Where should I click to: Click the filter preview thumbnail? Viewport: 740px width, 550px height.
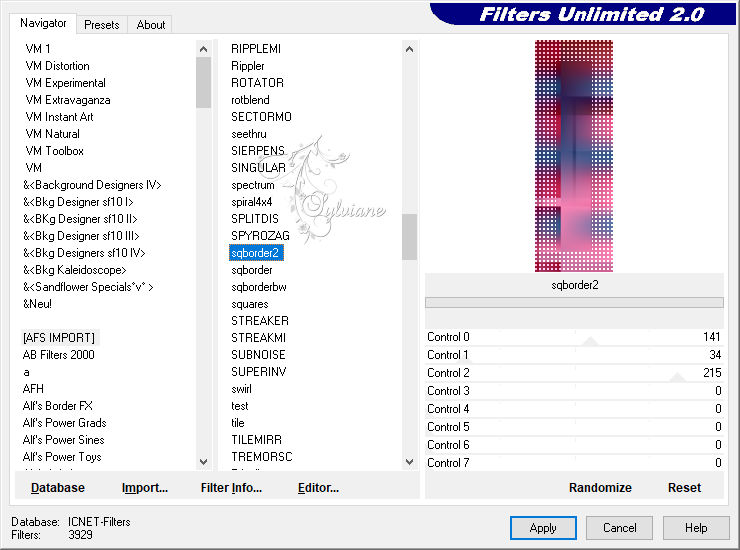tap(574, 156)
